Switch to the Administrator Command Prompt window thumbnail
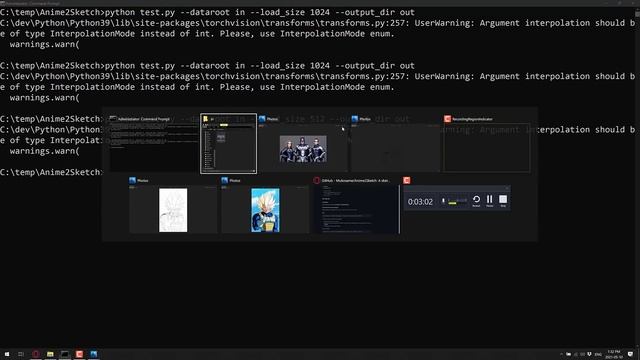The width and height of the screenshot is (640, 360). 153,147
